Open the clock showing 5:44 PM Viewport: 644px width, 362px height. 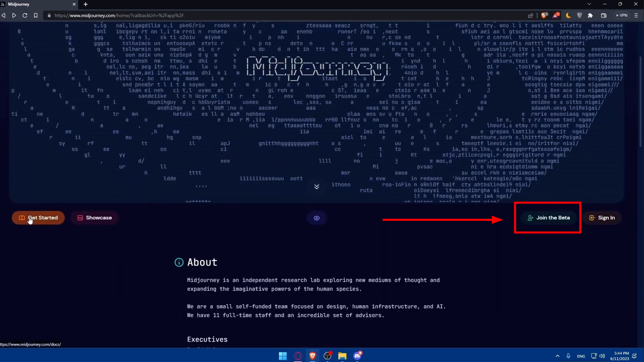coord(620,356)
